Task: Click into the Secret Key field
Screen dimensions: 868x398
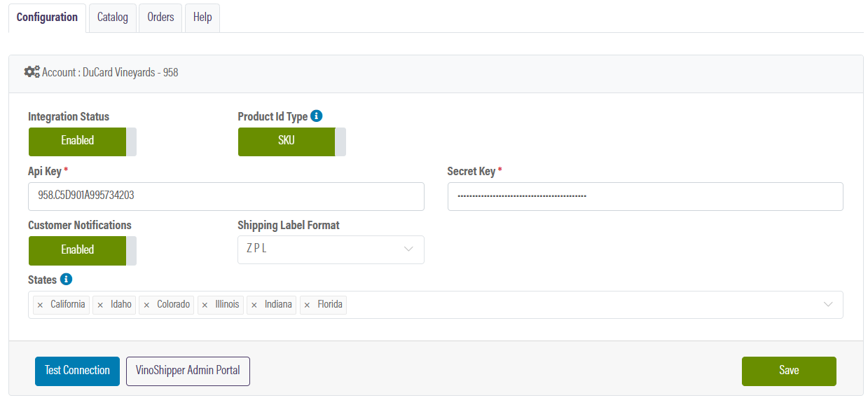Action: pos(645,196)
